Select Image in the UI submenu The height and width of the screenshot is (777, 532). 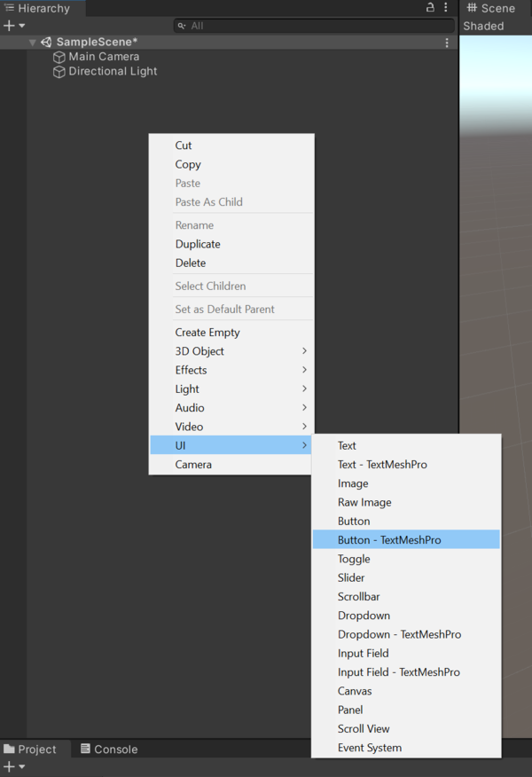406,483
